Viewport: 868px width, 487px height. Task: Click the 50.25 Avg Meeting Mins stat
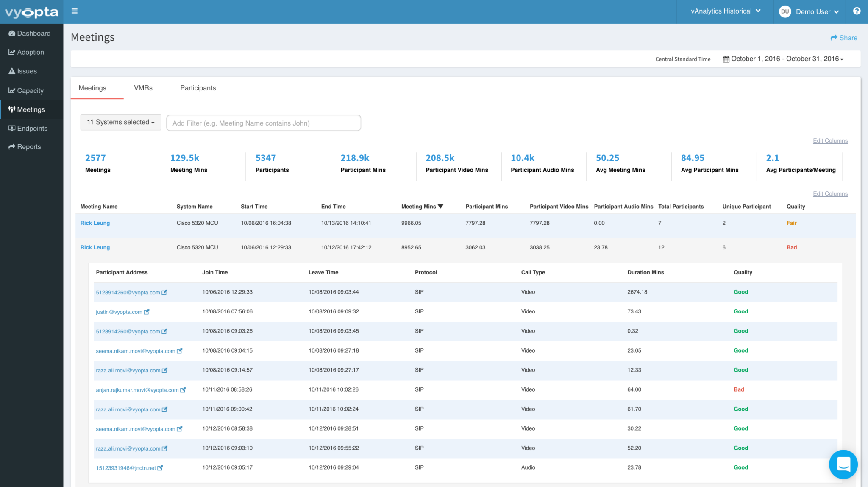620,163
